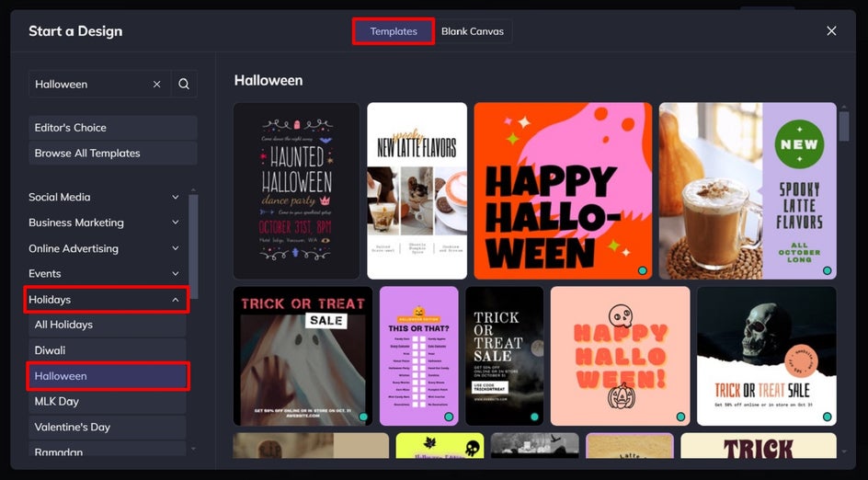868x480 pixels.
Task: Click teal badge on skull sale template
Action: (x=827, y=417)
